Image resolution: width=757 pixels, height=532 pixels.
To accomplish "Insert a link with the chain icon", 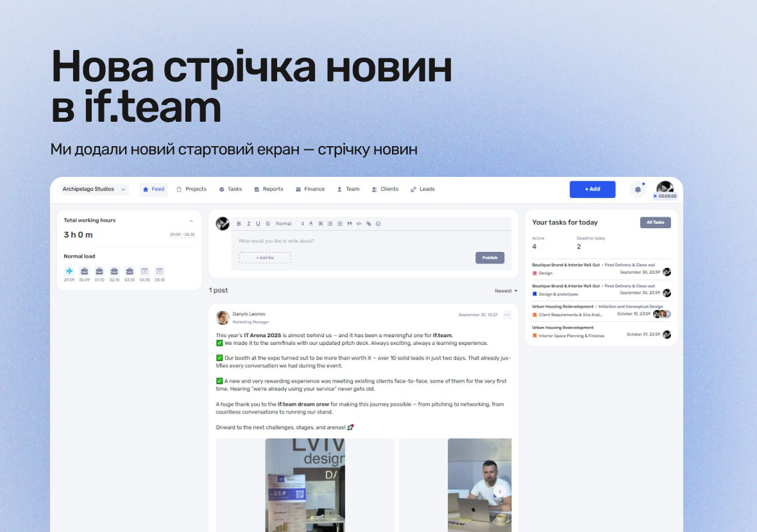I will 368,224.
